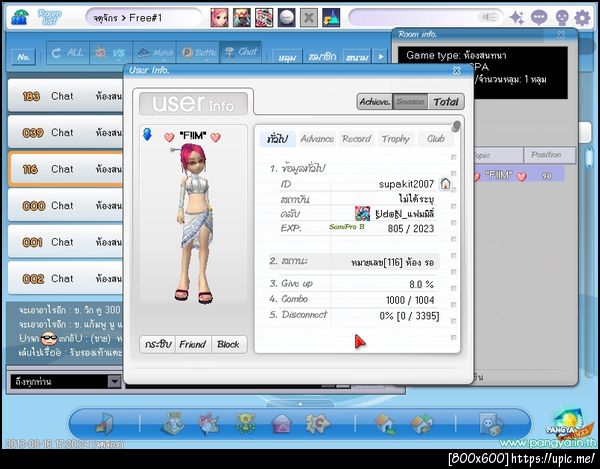Close the User Info dialog
Image resolution: width=600 pixels, height=469 pixels.
click(457, 70)
